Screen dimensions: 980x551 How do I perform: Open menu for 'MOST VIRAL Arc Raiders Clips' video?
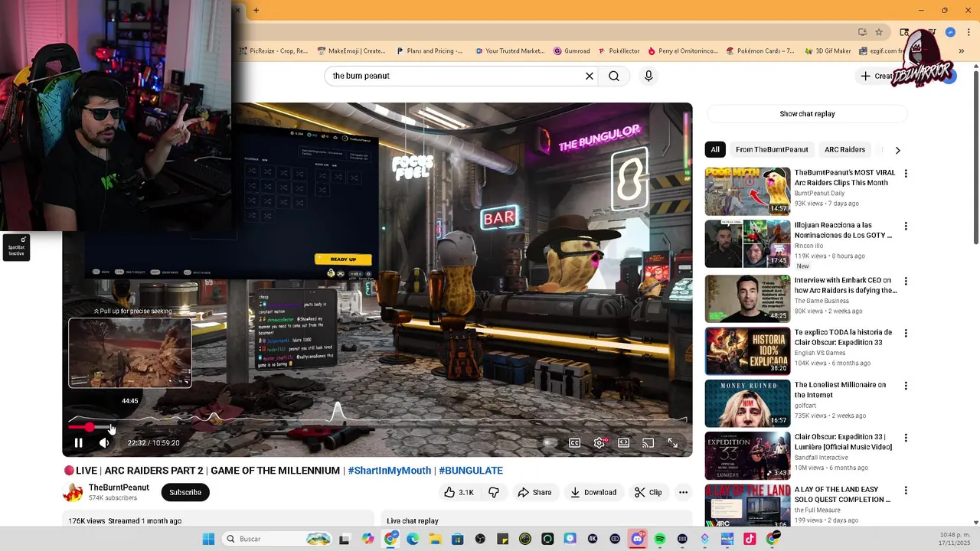click(x=906, y=174)
